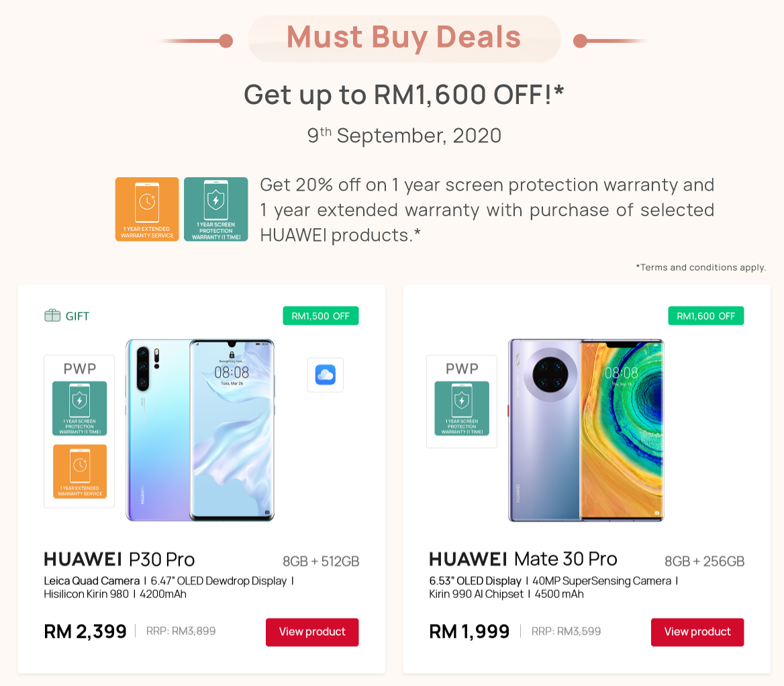Select P30 Pro PWP screen protection icon
784x686 pixels.
click(79, 408)
